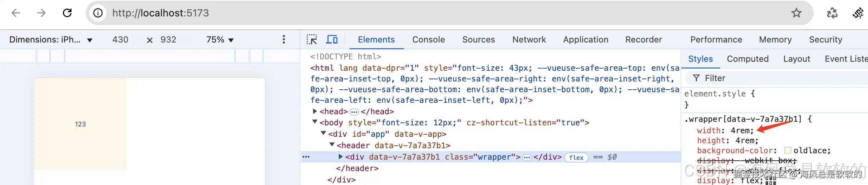Open the Security tab
Image resolution: width=868 pixels, height=185 pixels.
coord(825,40)
